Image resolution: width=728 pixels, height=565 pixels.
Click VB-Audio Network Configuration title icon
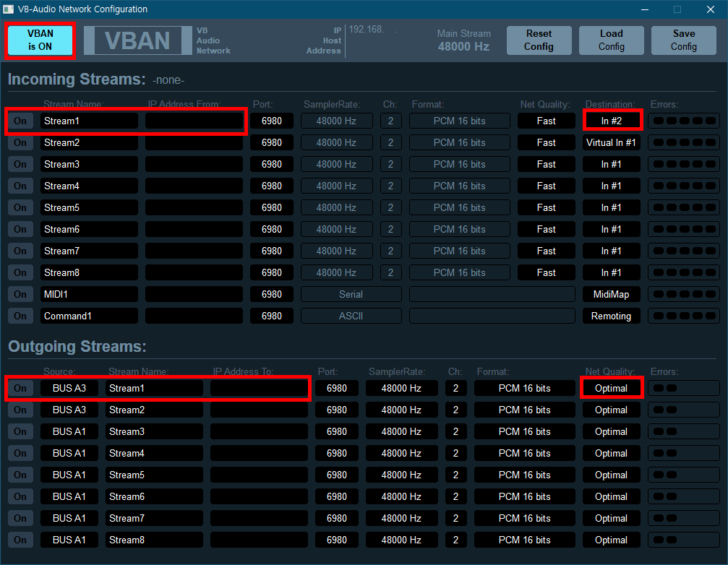[9, 9]
